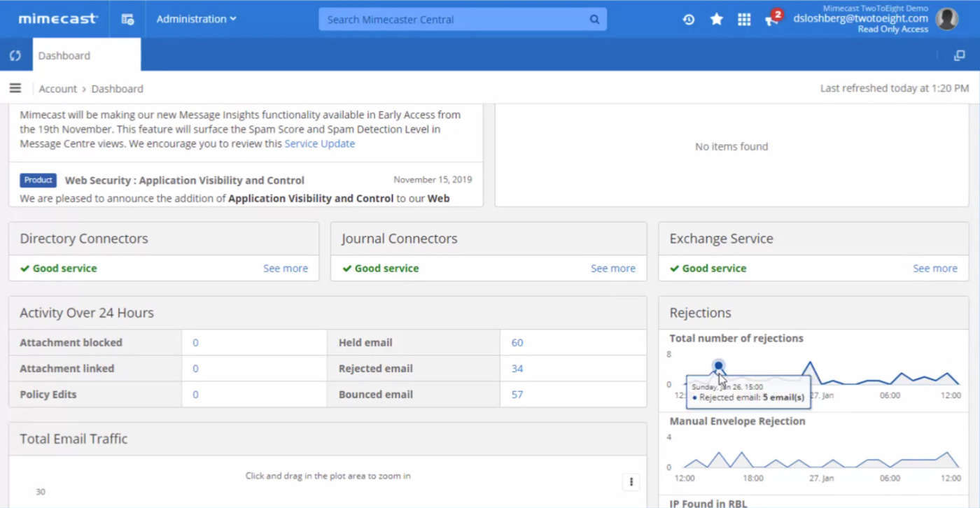Open the navigation panel icon beside logo

click(127, 20)
